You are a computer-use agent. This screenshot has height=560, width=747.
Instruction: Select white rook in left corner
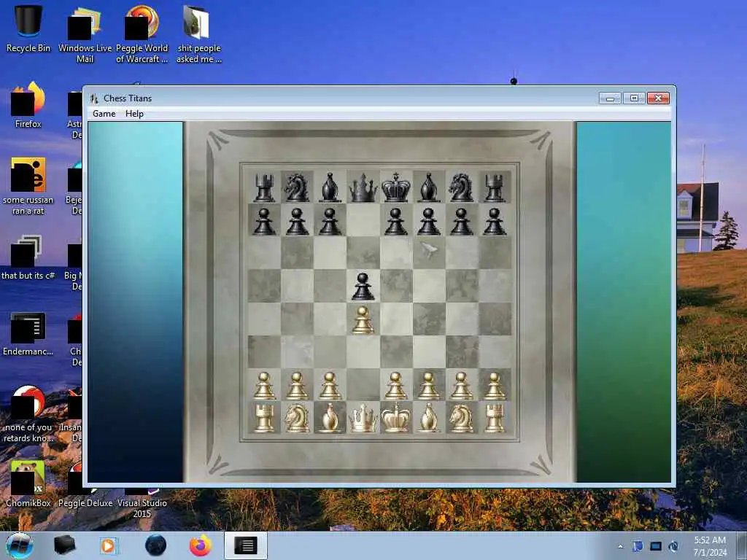tap(264, 418)
